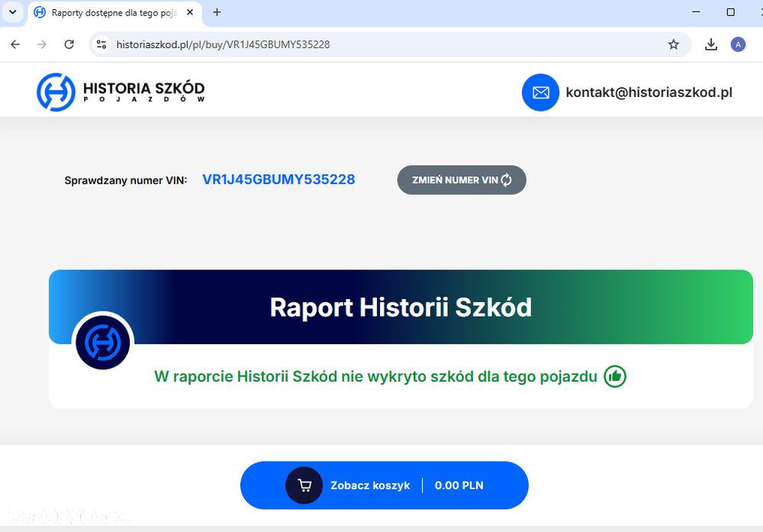The image size is (763, 532).
Task: Click the blue envelope email icon
Action: click(x=540, y=92)
